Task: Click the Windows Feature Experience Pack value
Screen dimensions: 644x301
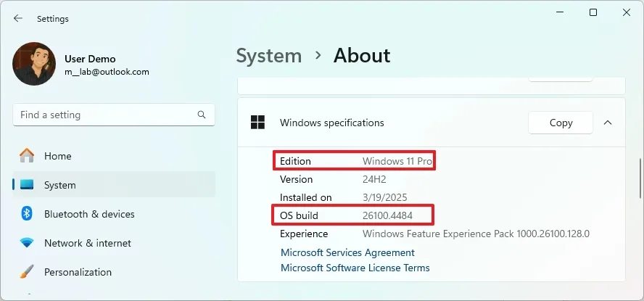Action: pos(476,234)
